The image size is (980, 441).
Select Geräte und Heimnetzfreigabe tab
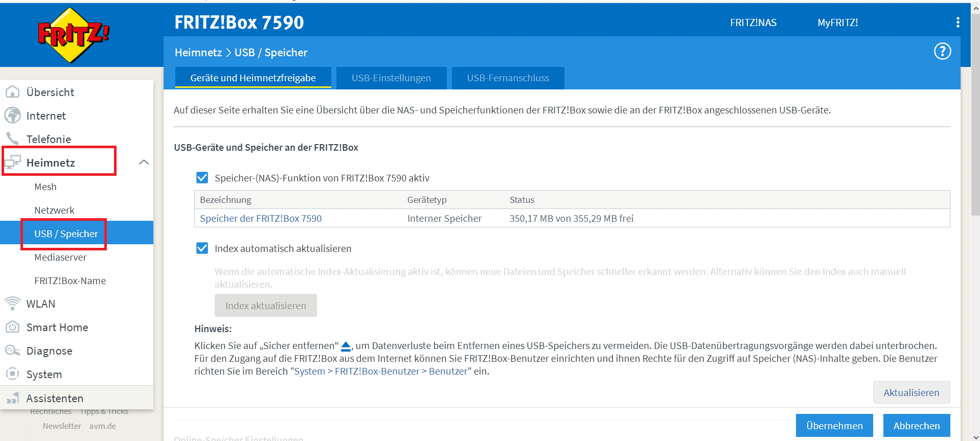pyautogui.click(x=253, y=78)
